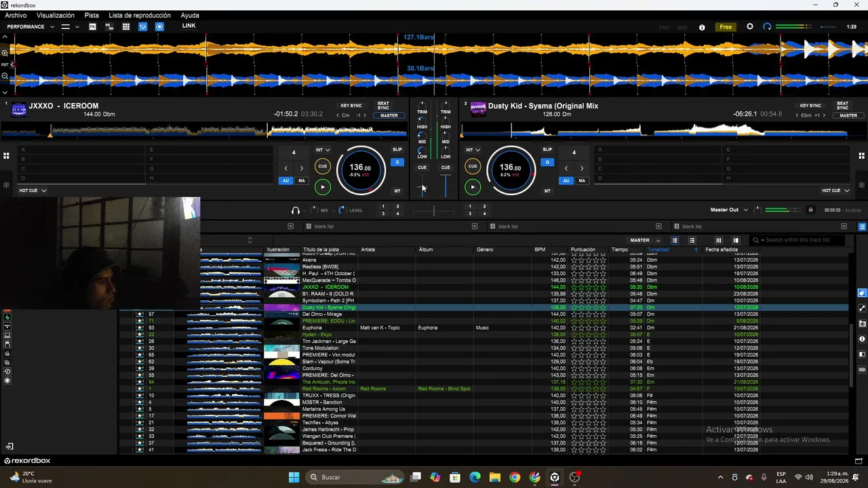Open the MASTER filter dropdown in browser
Screen dimensions: 868x488
point(645,241)
